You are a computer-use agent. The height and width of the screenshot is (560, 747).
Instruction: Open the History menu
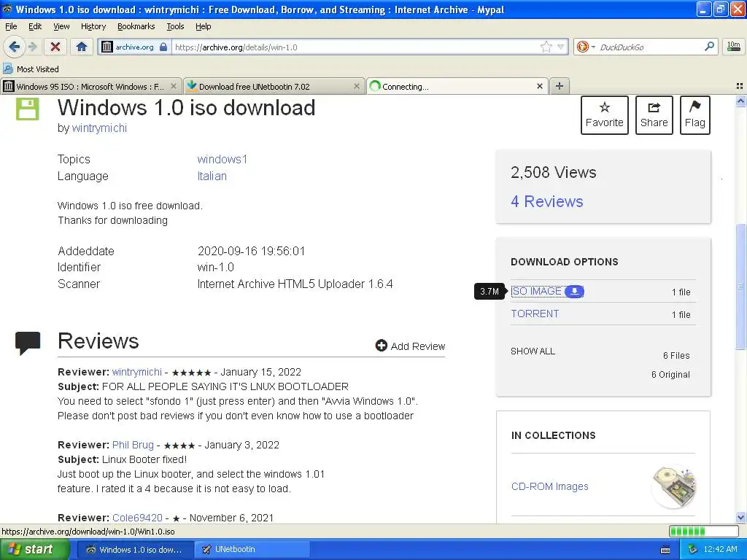(93, 26)
